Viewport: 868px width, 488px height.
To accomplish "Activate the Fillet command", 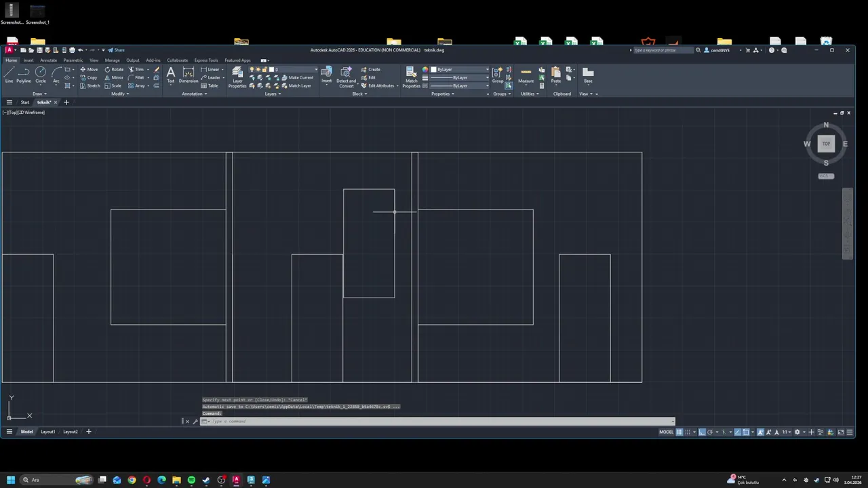I will coord(136,77).
